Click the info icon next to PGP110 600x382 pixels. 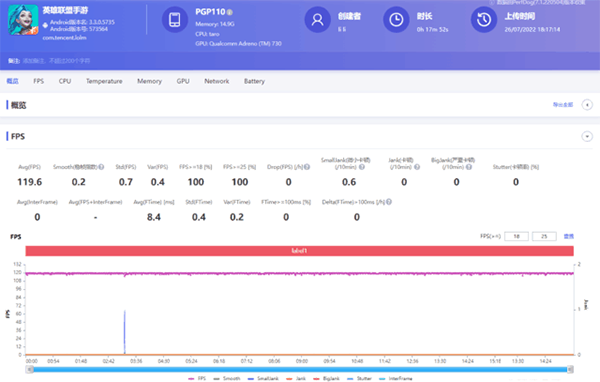tap(230, 12)
